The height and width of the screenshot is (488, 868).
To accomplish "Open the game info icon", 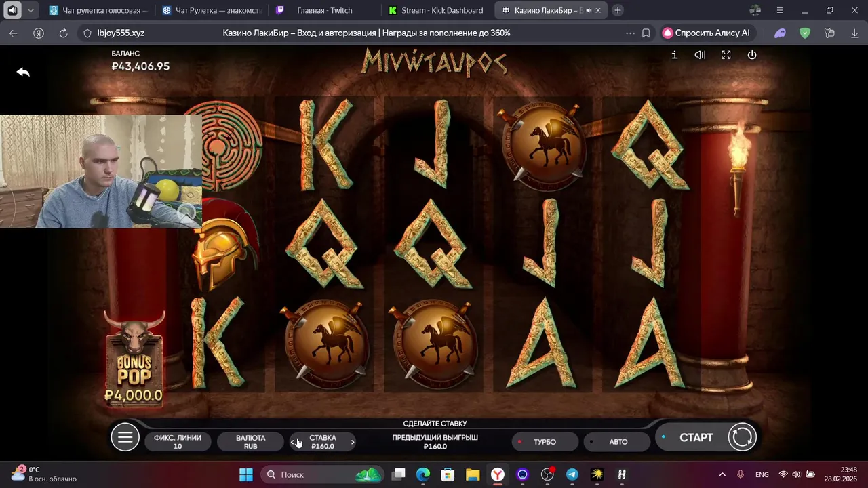I will (x=674, y=55).
